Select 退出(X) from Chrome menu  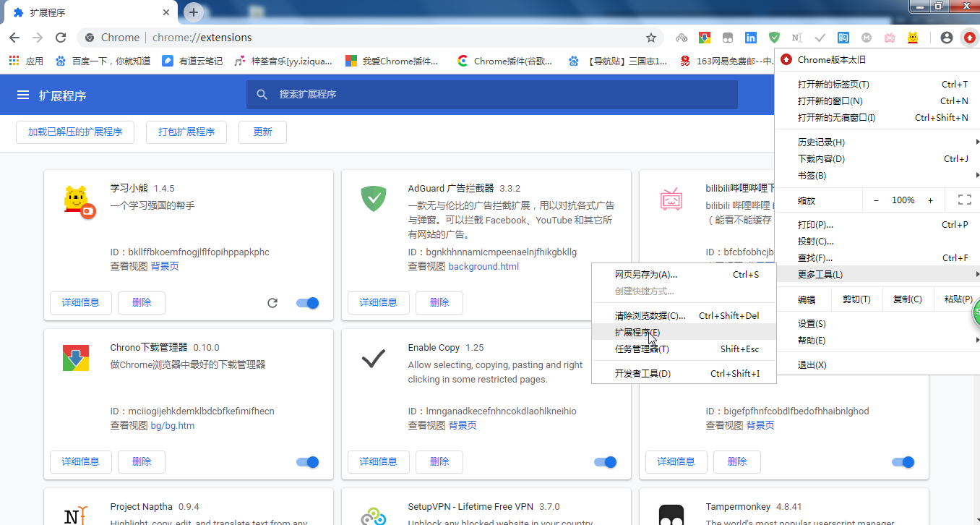pos(877,364)
